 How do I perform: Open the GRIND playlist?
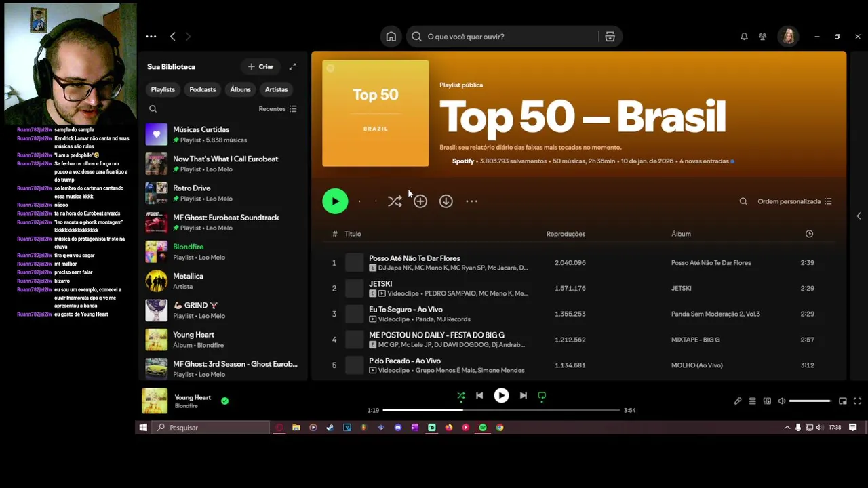click(222, 310)
